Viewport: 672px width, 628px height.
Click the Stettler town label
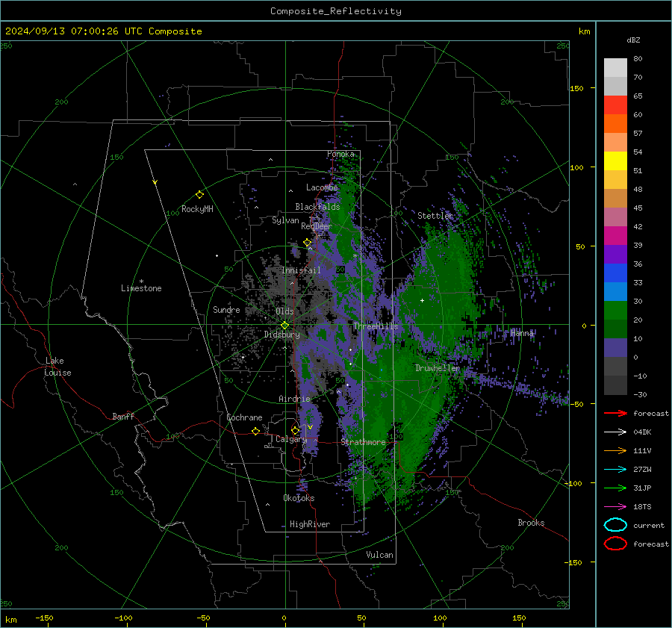pos(435,216)
